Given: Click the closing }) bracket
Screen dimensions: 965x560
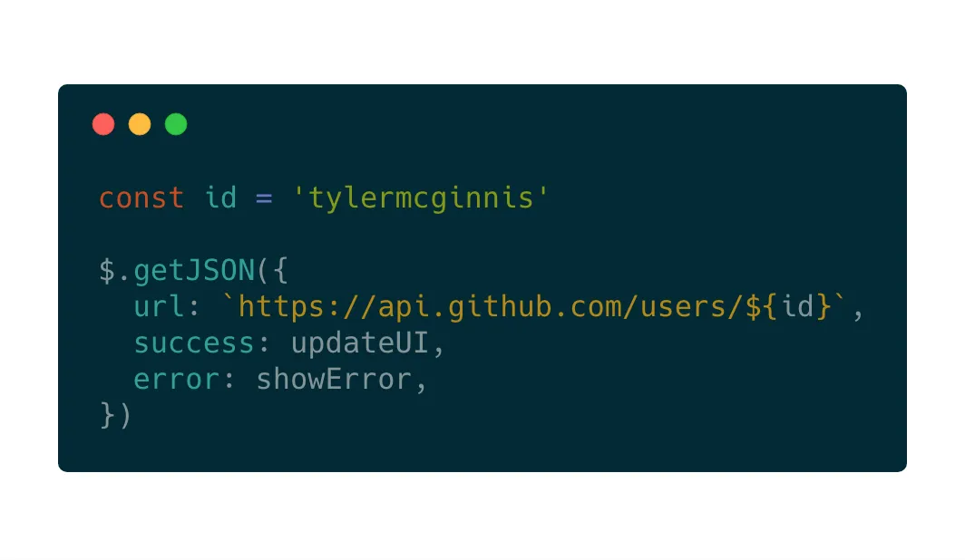Looking at the screenshot, I should coord(115,415).
